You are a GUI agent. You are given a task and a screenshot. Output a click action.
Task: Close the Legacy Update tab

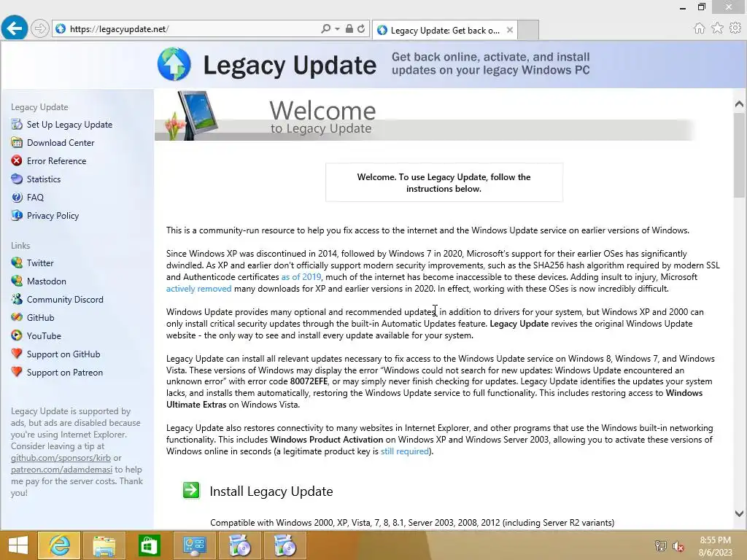510,30
